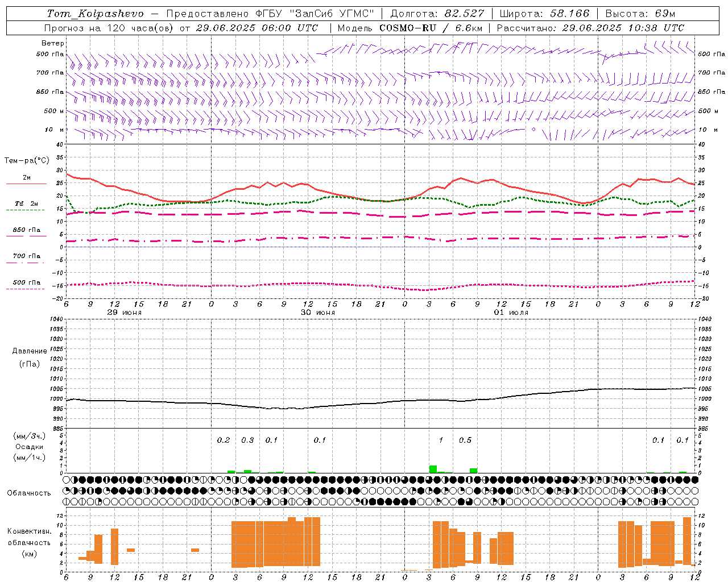Click the precipitation value '0.3'
Viewport: 728px width, 582px height.
247,440
